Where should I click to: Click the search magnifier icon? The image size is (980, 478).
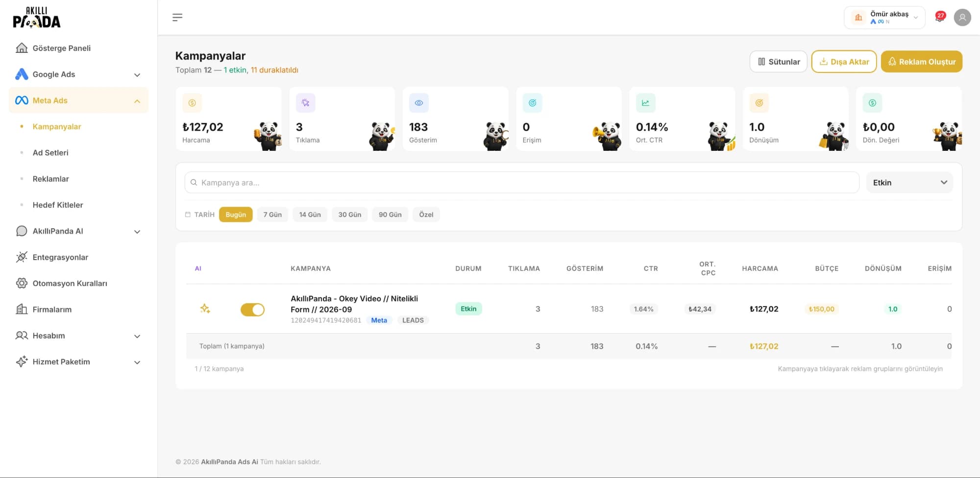pyautogui.click(x=194, y=182)
